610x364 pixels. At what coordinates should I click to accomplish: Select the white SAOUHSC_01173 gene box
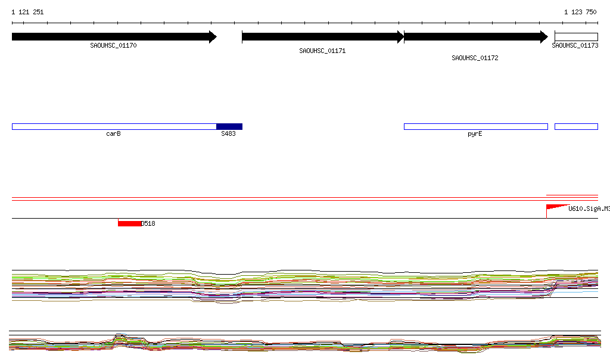tap(575, 37)
